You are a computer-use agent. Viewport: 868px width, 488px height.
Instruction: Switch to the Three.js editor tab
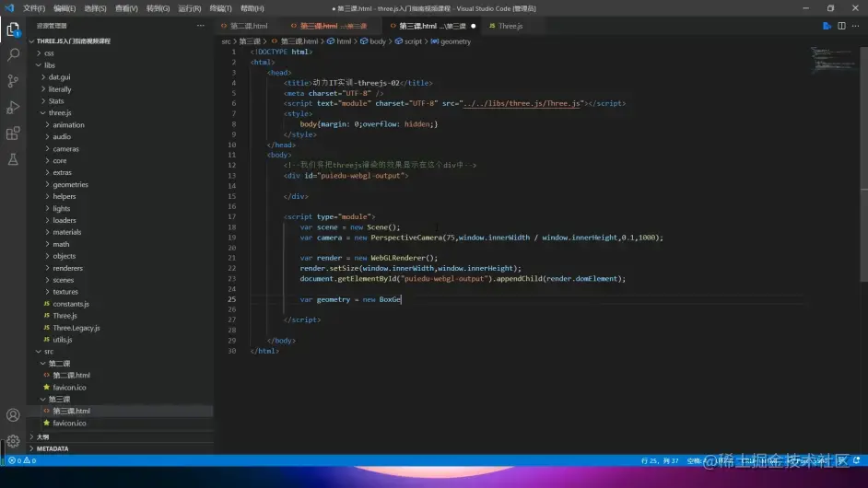click(510, 26)
